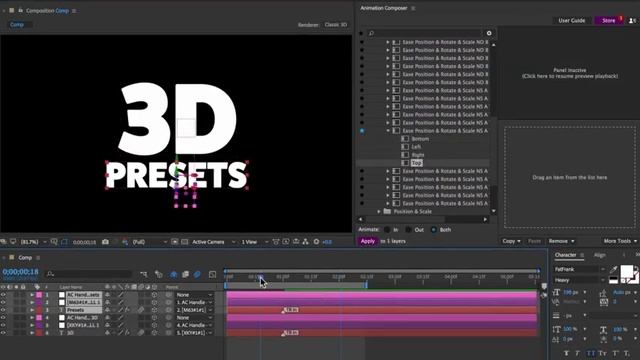Hide the Presets text layer eye
The width and height of the screenshot is (640, 360).
point(3,310)
